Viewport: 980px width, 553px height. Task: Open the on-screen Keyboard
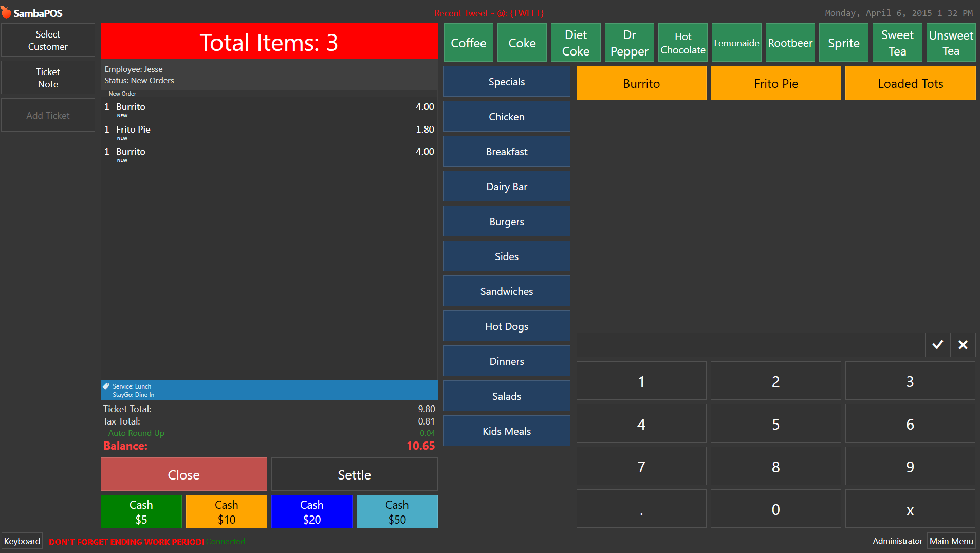pos(22,541)
